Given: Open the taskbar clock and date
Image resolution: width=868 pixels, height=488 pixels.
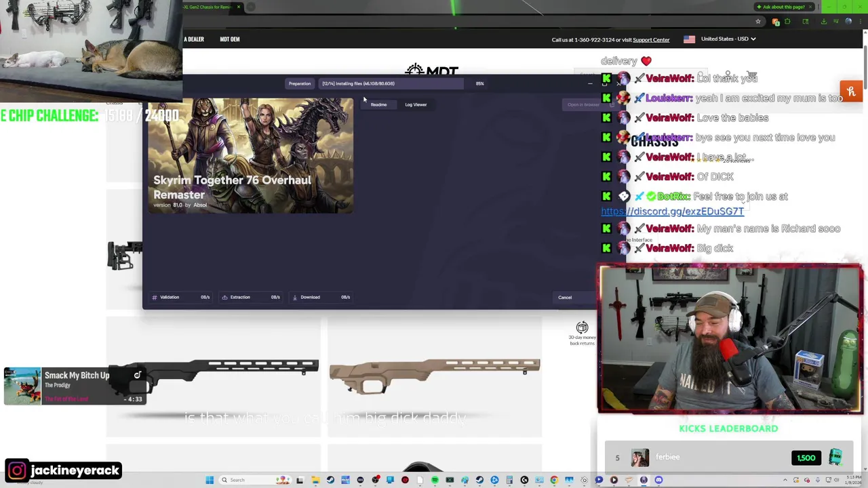Looking at the screenshot, I should [853, 480].
